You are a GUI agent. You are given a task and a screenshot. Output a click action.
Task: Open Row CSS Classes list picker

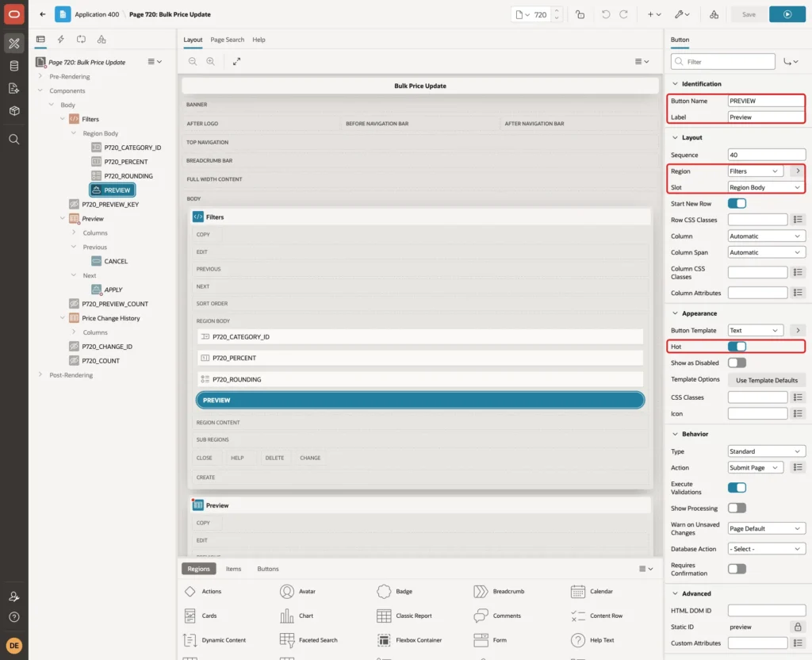(798, 220)
